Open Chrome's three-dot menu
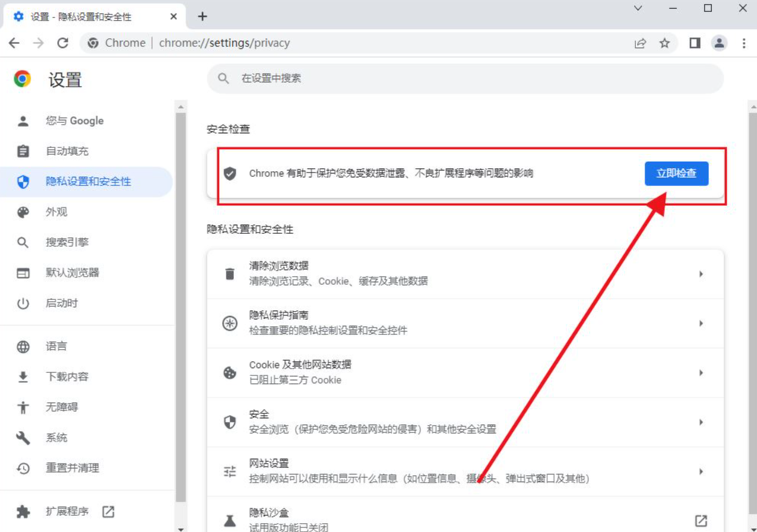The image size is (757, 532). (x=744, y=43)
